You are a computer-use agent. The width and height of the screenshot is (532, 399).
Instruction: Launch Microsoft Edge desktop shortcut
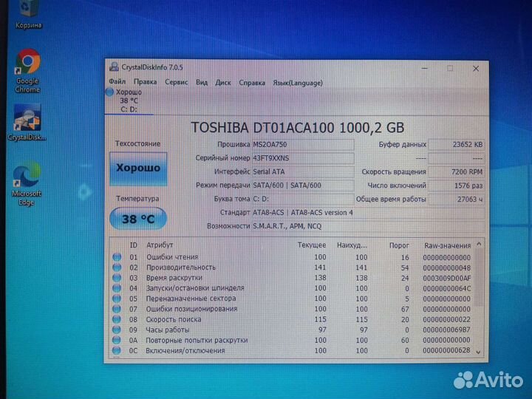pyautogui.click(x=27, y=183)
